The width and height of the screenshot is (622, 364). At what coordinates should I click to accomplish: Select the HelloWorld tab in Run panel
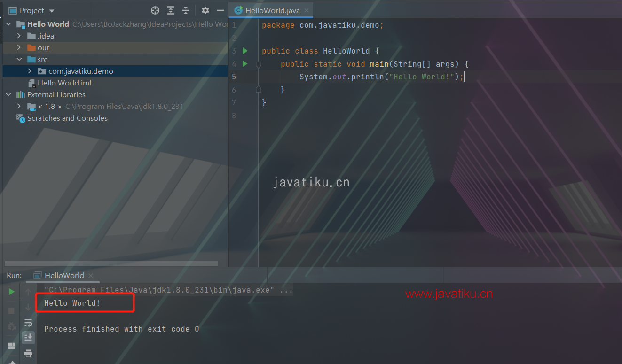(64, 275)
